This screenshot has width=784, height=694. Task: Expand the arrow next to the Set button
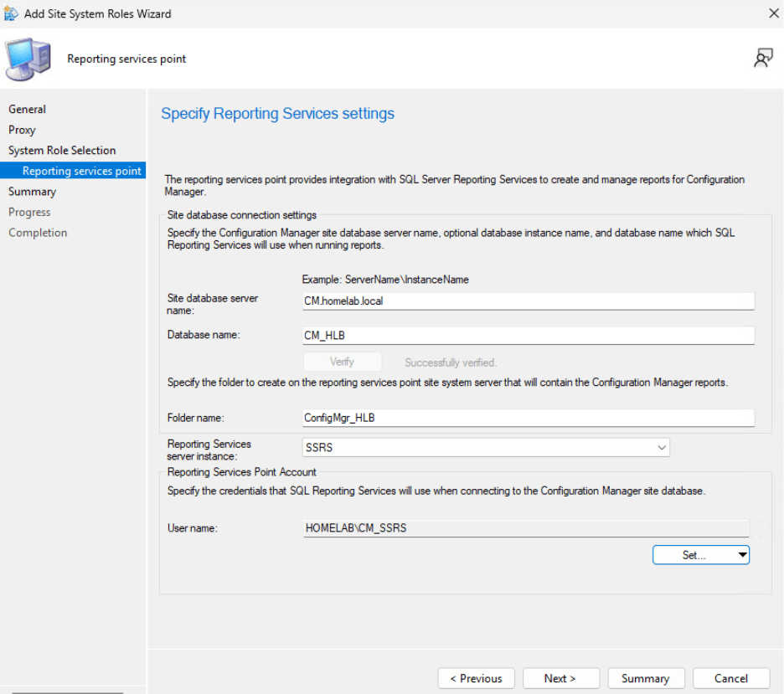pyautogui.click(x=742, y=554)
